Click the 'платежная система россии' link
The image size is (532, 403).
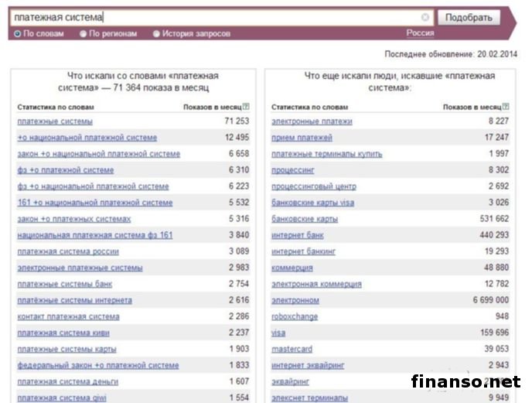coord(68,251)
